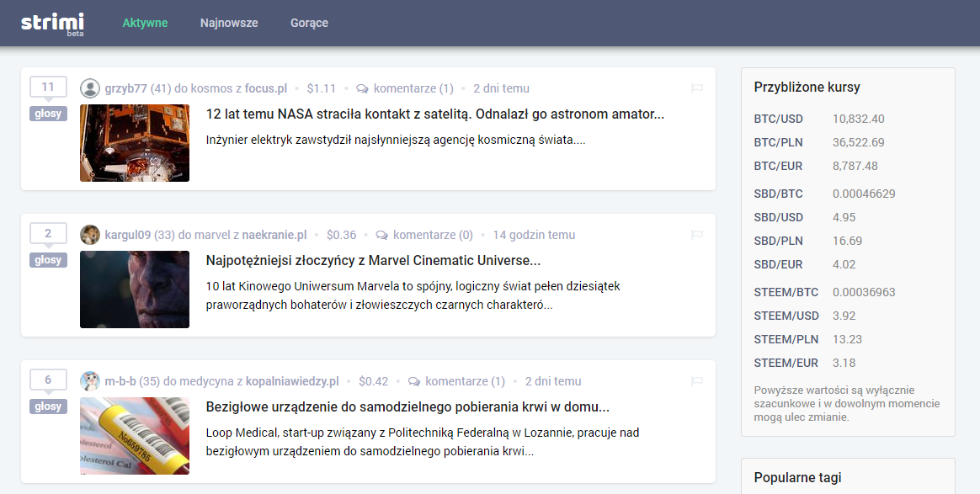The image size is (980, 494).
Task: Upvote the NASA post with 11 votes
Action: coord(48,88)
